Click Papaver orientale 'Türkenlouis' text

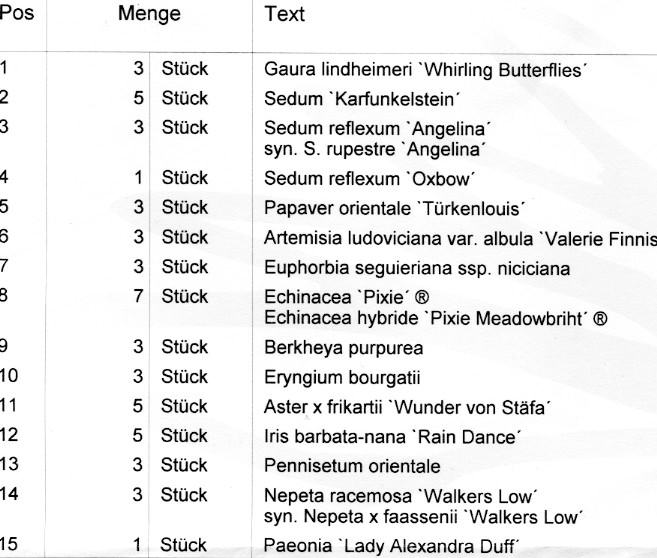394,209
